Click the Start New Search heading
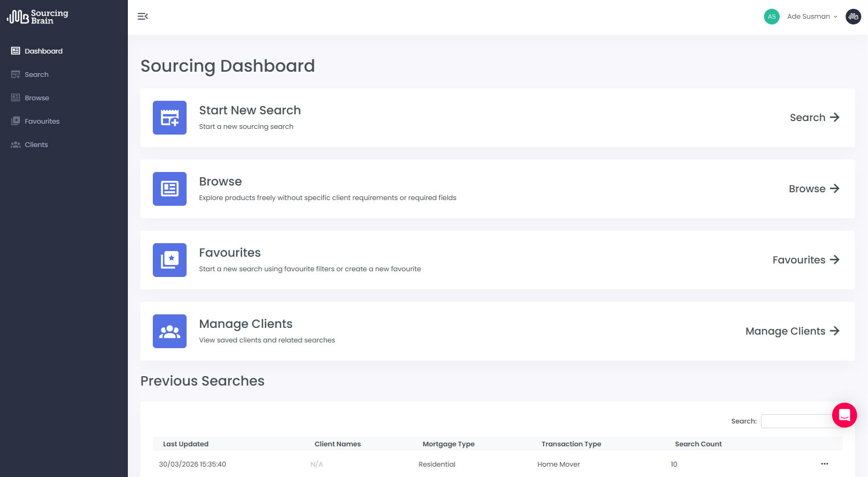This screenshot has width=868, height=477. click(250, 110)
